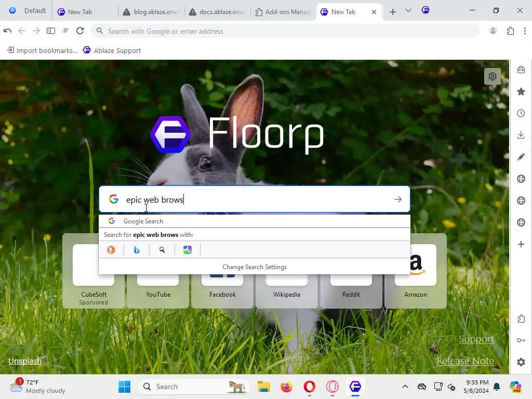Open history clock in sidebar
532x399 pixels.
pos(521,113)
